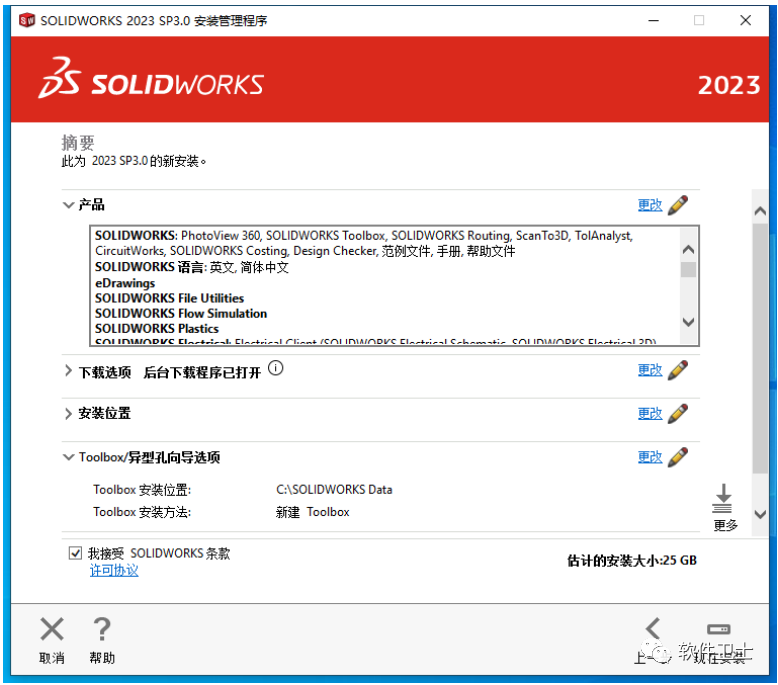This screenshot has width=778, height=685.
Task: Click the pencil icon for 产品 section
Action: [677, 205]
